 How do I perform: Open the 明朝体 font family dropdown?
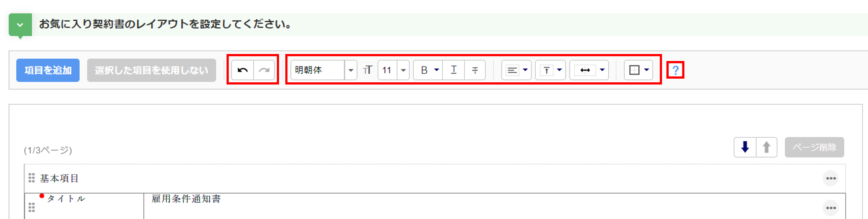coord(351,70)
